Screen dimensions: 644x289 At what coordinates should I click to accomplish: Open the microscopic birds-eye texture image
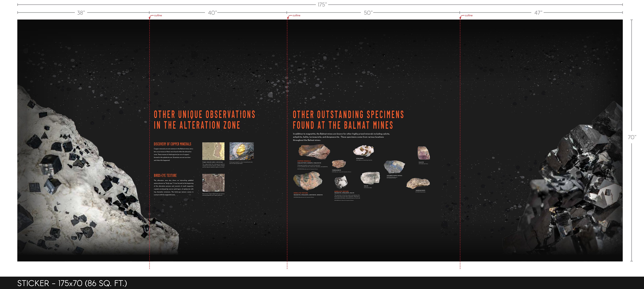tap(213, 183)
